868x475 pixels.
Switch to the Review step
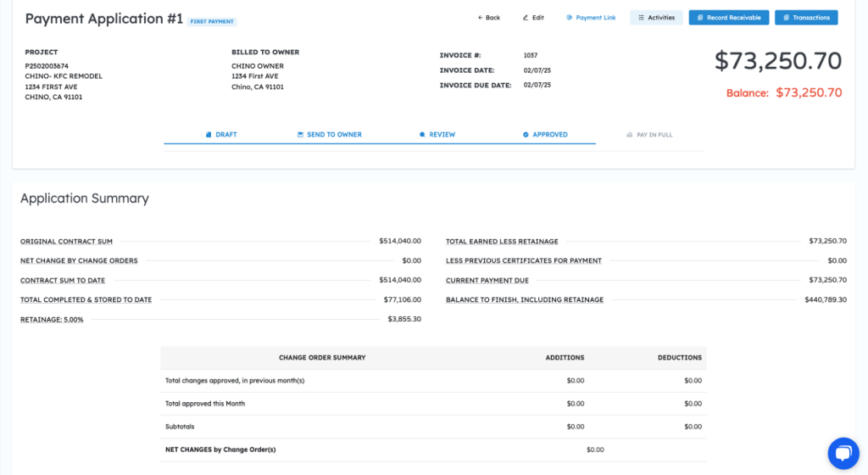[x=437, y=135]
